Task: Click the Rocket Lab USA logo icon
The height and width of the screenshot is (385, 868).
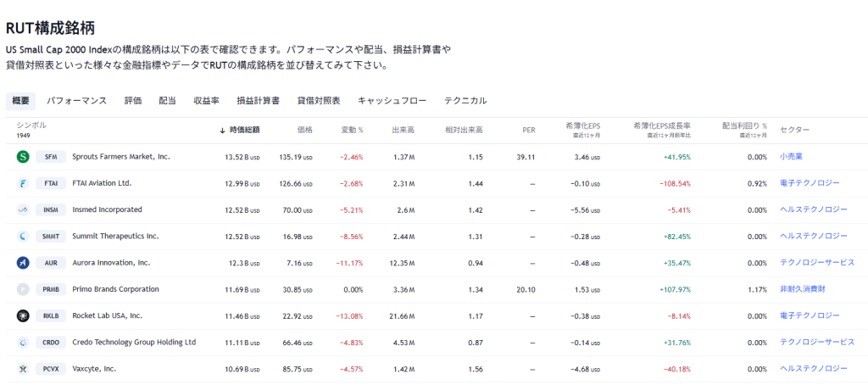Action: pyautogui.click(x=23, y=315)
